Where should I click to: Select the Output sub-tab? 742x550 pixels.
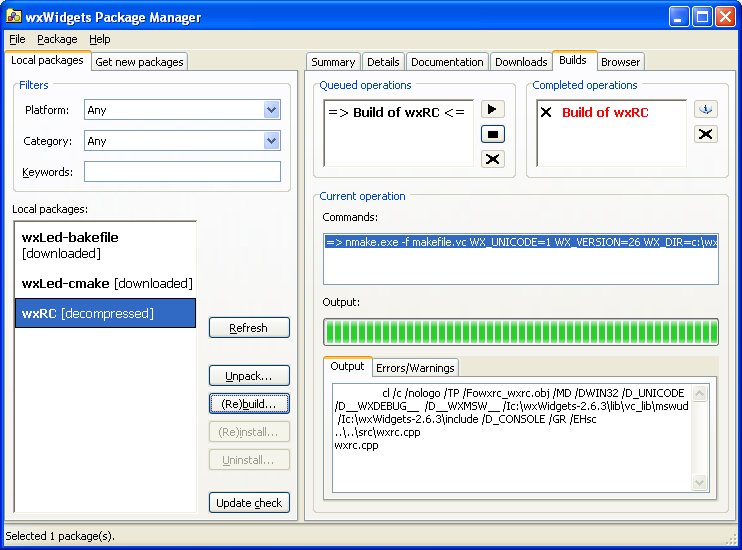click(x=347, y=366)
